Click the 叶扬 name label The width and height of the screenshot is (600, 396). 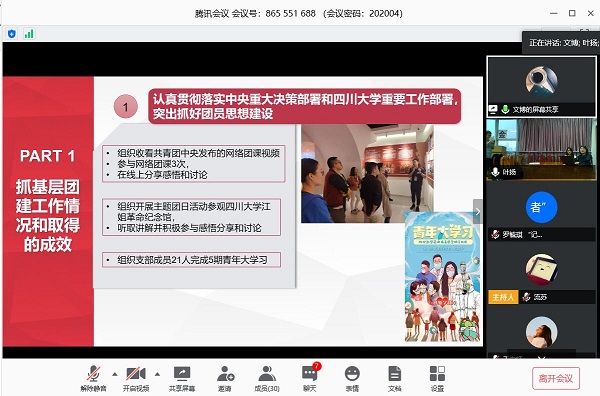coord(509,172)
